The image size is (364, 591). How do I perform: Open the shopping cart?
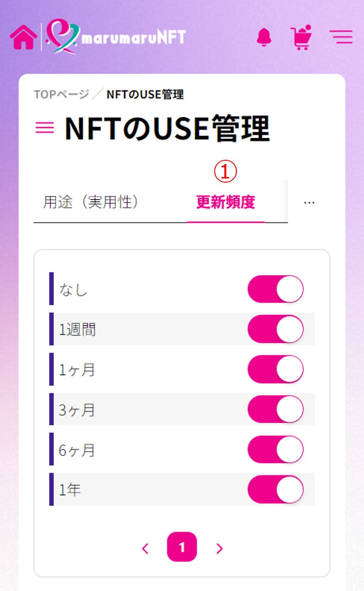click(x=301, y=37)
